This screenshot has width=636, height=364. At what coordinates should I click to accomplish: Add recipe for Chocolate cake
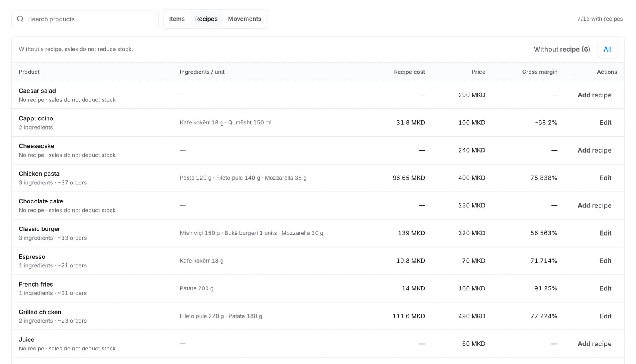click(594, 205)
